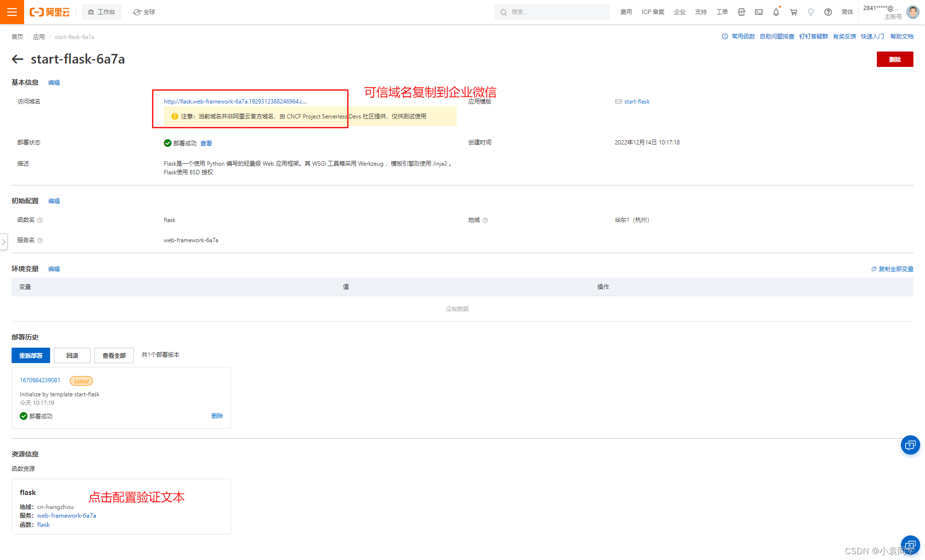The width and height of the screenshot is (925, 560).
Task: Expand the left sidebar chevron
Action: coord(4,242)
